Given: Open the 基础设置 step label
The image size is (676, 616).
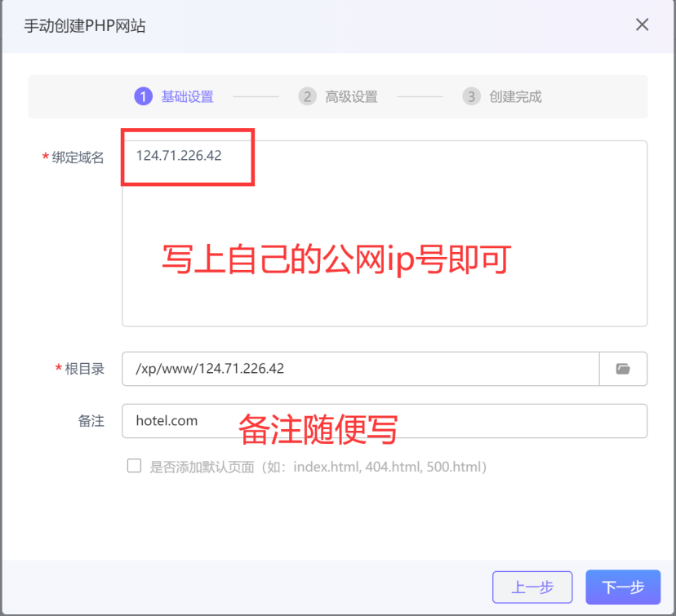Looking at the screenshot, I should click(x=188, y=96).
